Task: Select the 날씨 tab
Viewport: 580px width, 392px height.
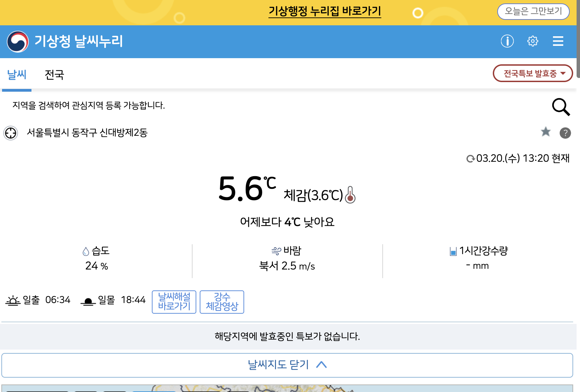Action: pyautogui.click(x=16, y=75)
